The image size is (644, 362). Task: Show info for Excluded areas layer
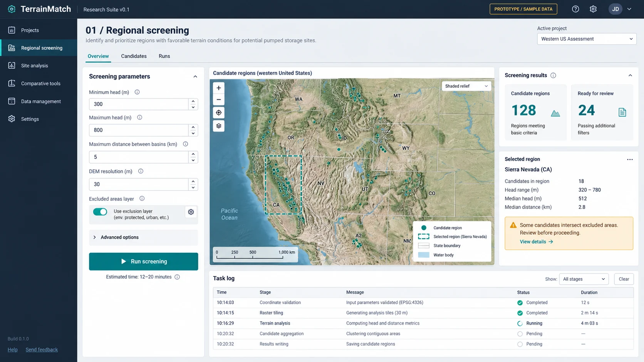pyautogui.click(x=142, y=199)
